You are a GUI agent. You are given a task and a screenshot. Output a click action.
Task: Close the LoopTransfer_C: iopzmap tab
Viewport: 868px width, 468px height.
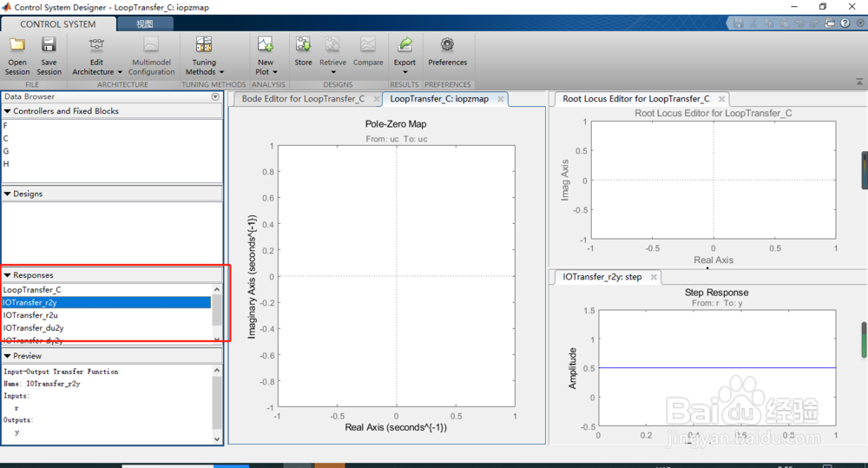click(x=501, y=99)
